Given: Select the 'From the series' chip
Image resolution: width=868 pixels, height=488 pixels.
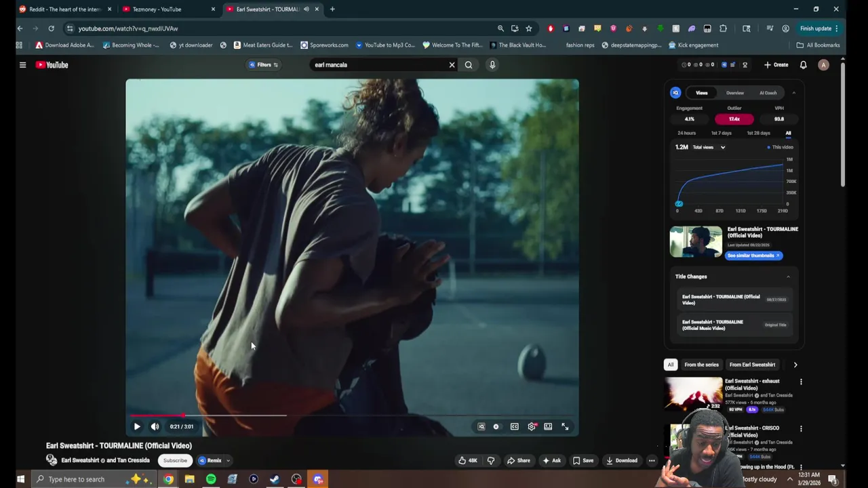Looking at the screenshot, I should click(701, 365).
